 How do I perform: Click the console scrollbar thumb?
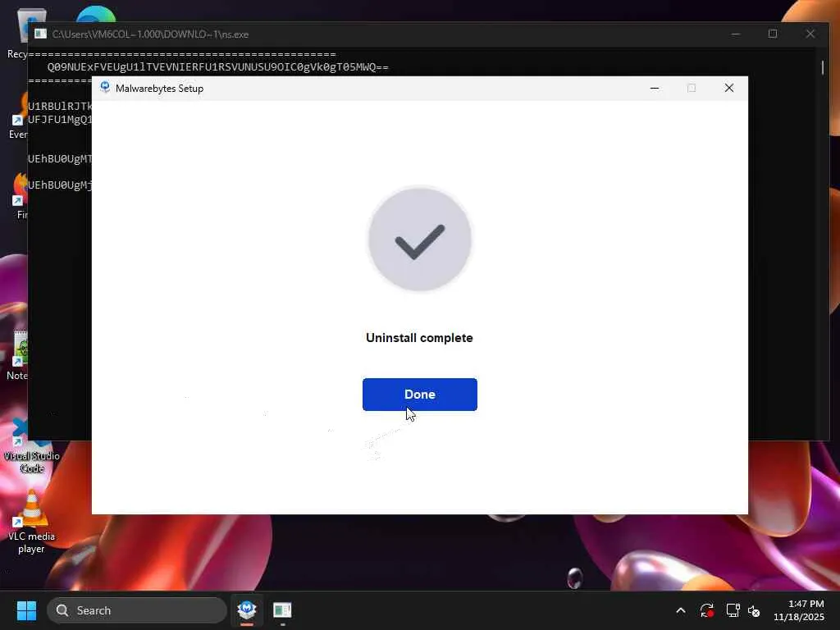click(x=823, y=67)
